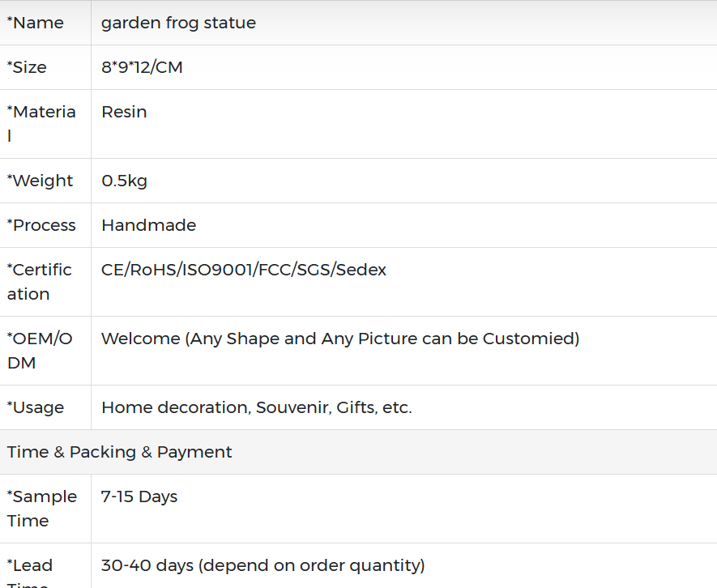
Task: Click the 'garden frog statue' value
Action: 178,23
